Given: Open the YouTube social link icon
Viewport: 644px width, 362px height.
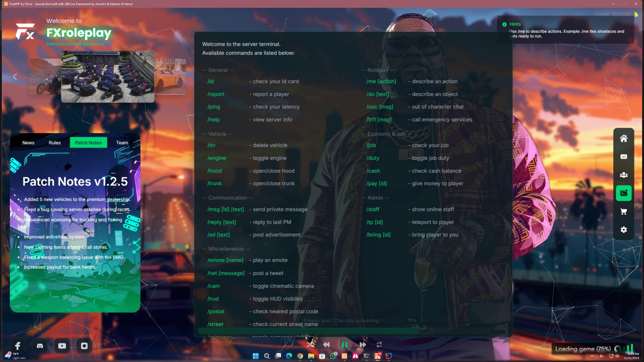Looking at the screenshot, I should (62, 346).
